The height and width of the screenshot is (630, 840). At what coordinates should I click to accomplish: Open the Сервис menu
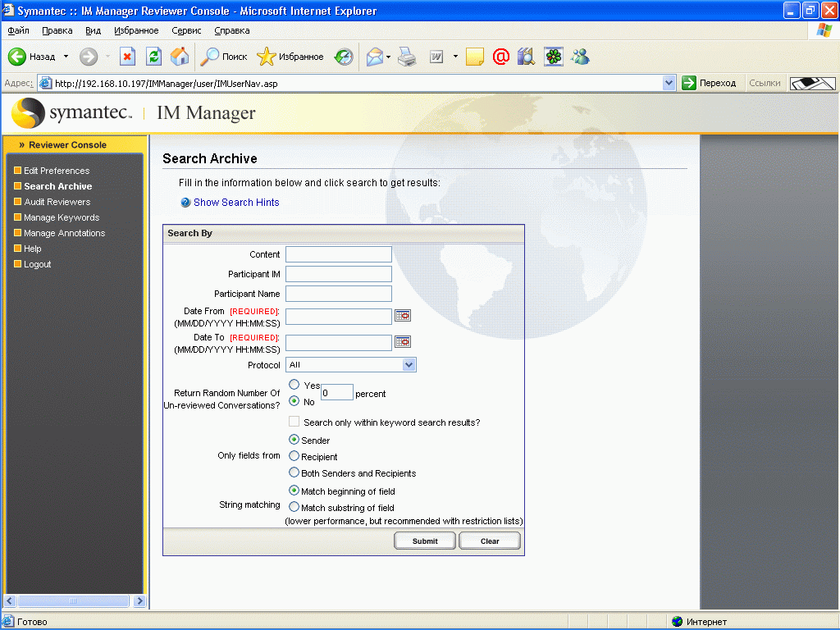pos(186,30)
